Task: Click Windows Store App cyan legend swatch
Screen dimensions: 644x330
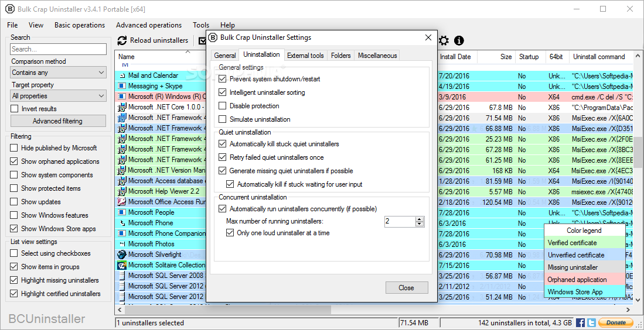Action: pos(584,292)
